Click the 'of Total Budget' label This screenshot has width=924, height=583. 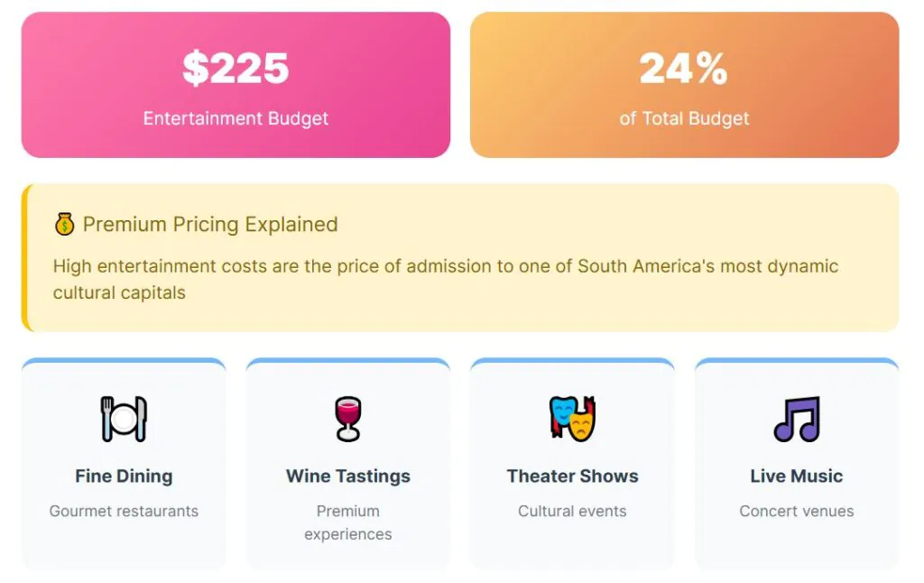[684, 118]
